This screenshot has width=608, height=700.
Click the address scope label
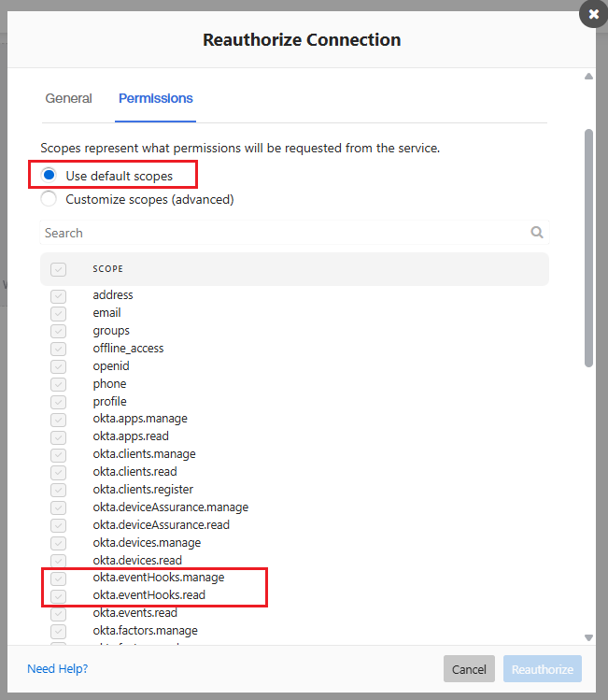[113, 294]
